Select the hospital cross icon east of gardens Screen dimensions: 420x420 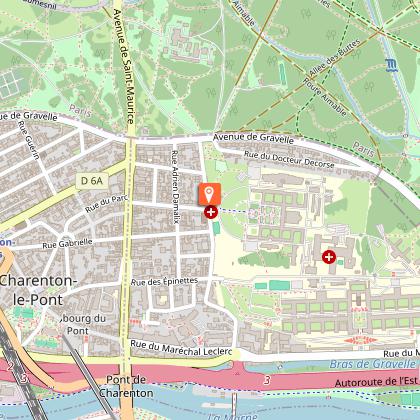click(x=329, y=257)
